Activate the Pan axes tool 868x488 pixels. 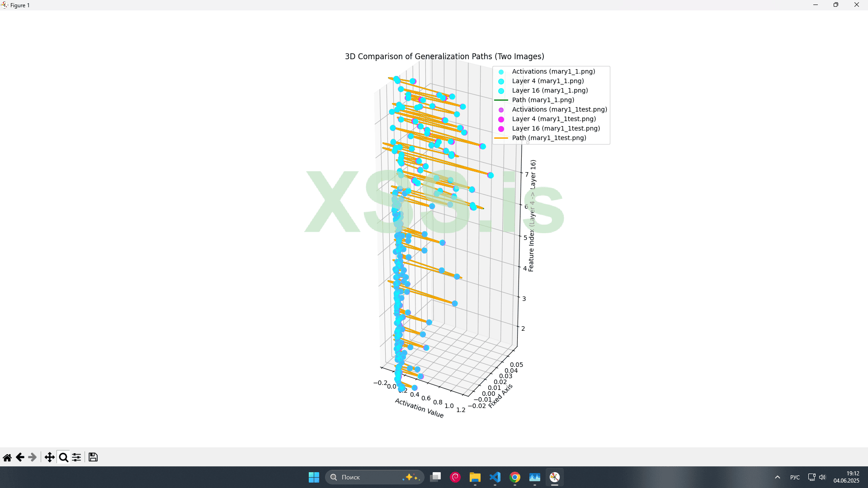[x=49, y=457]
